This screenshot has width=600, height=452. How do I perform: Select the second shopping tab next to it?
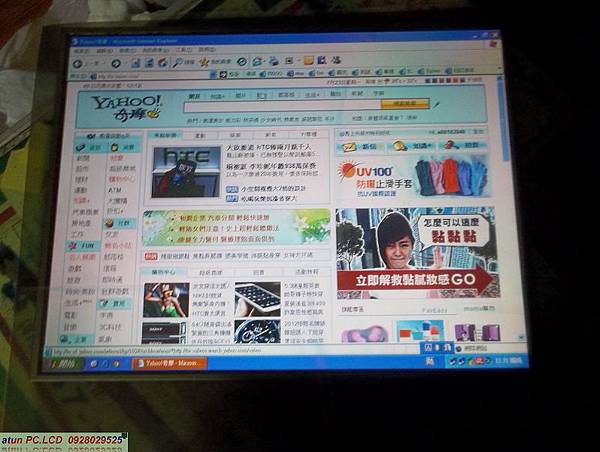pyautogui.click(x=211, y=273)
